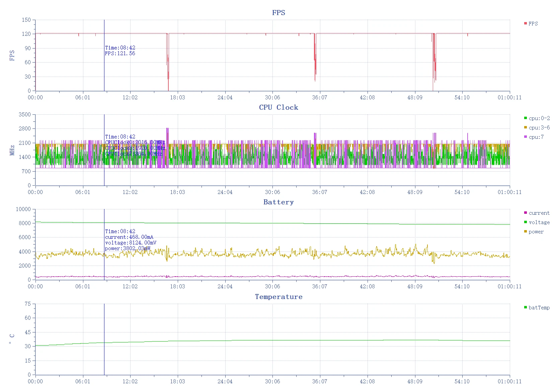Click the Battery chart title
Viewport: 559px width, 392px height.
[278, 202]
